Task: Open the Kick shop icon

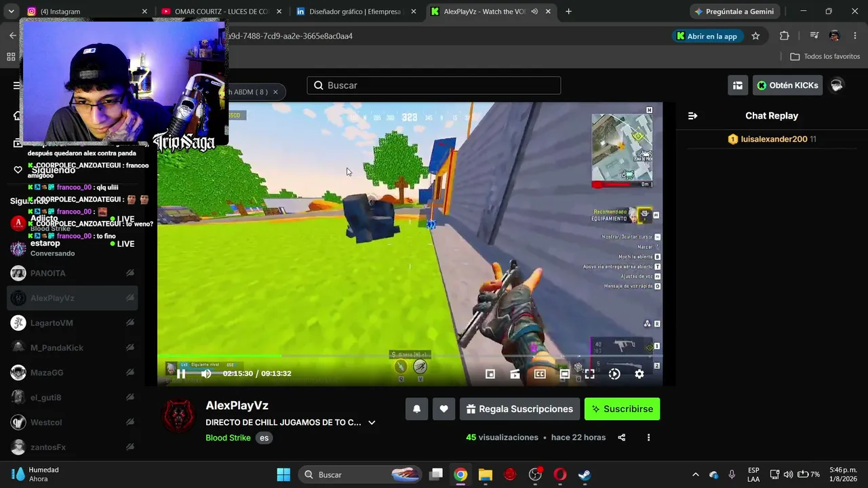Action: (x=737, y=85)
